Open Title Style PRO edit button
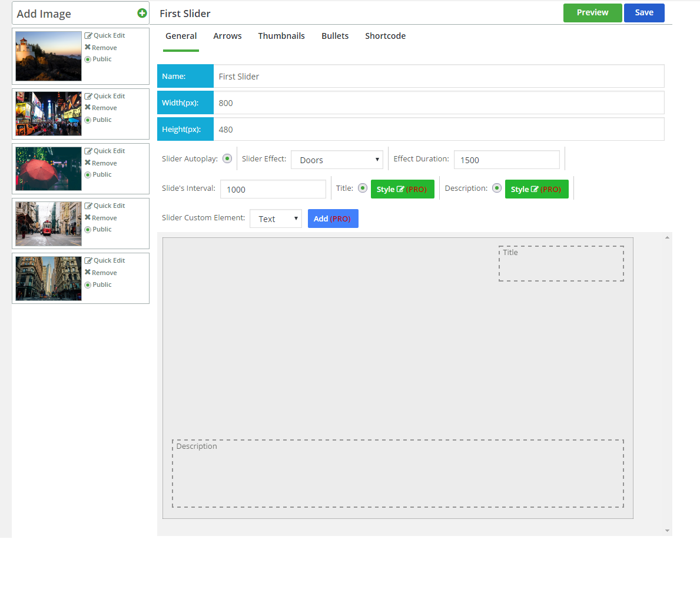 [402, 189]
